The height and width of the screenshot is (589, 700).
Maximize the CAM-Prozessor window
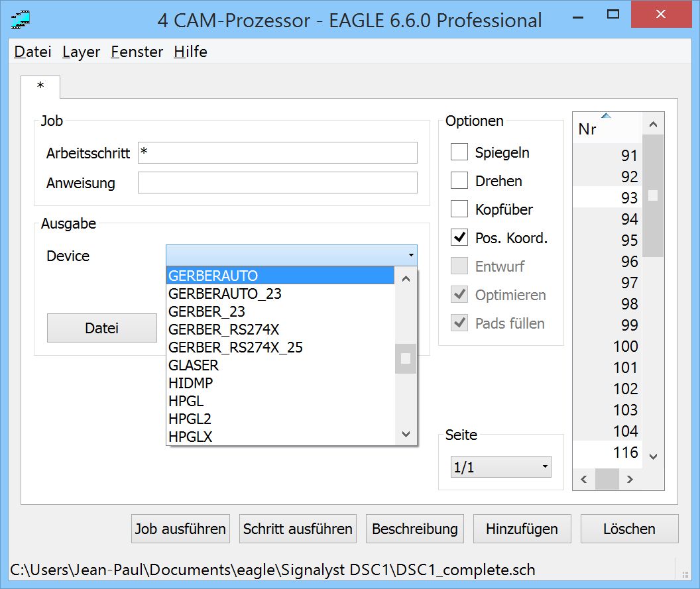point(613,15)
